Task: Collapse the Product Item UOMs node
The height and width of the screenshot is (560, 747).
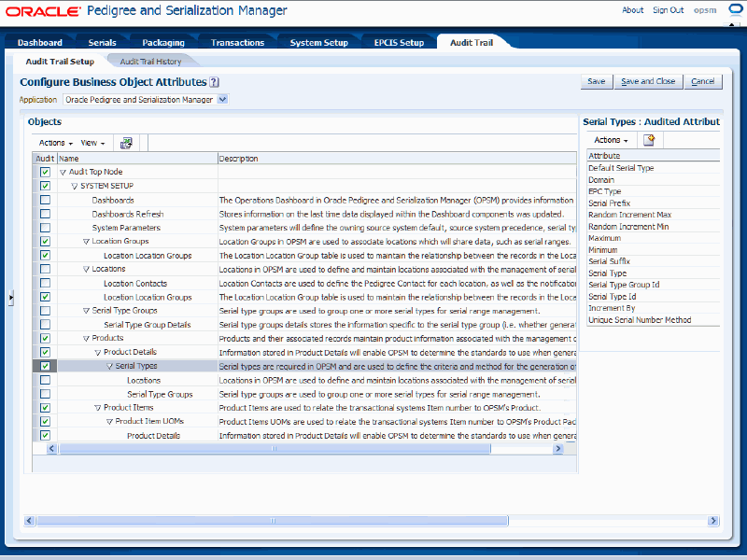Action: click(x=109, y=422)
